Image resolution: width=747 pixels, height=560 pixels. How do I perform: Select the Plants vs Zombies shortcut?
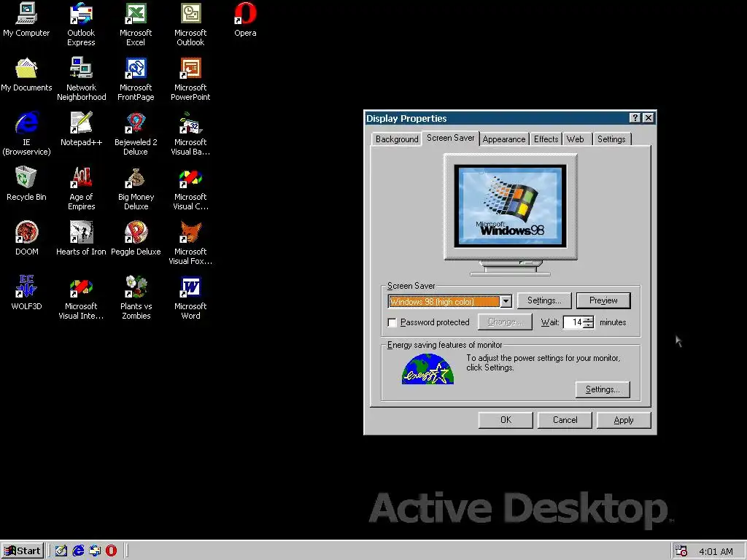click(x=136, y=297)
